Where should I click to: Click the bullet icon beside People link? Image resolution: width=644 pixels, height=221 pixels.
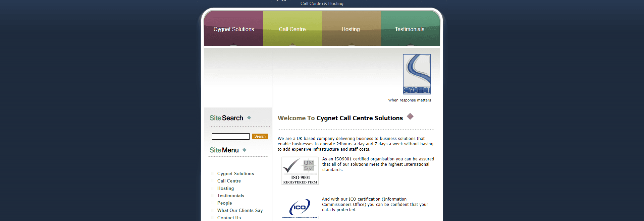click(x=213, y=203)
